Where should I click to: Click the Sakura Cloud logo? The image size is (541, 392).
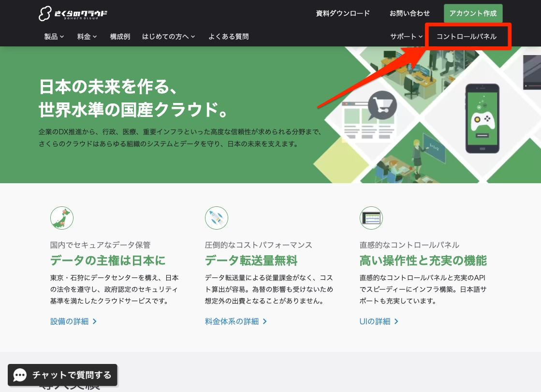point(73,14)
